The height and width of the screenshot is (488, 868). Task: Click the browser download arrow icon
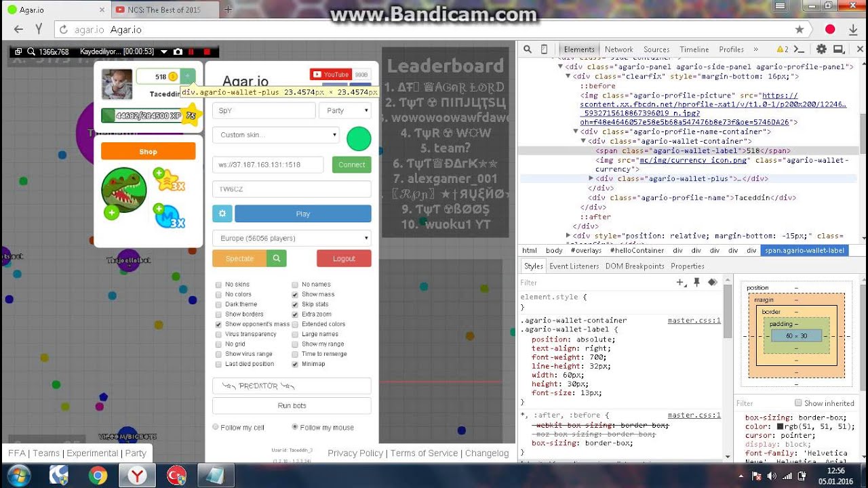click(853, 29)
